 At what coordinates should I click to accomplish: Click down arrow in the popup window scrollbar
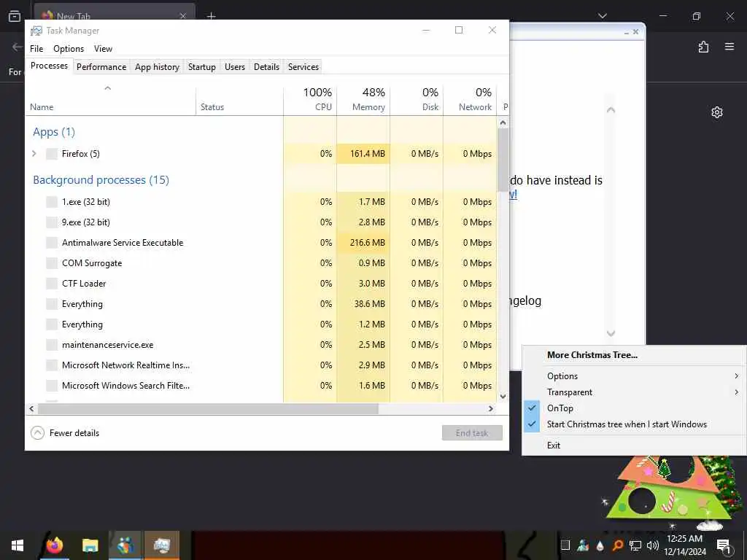coord(611,333)
